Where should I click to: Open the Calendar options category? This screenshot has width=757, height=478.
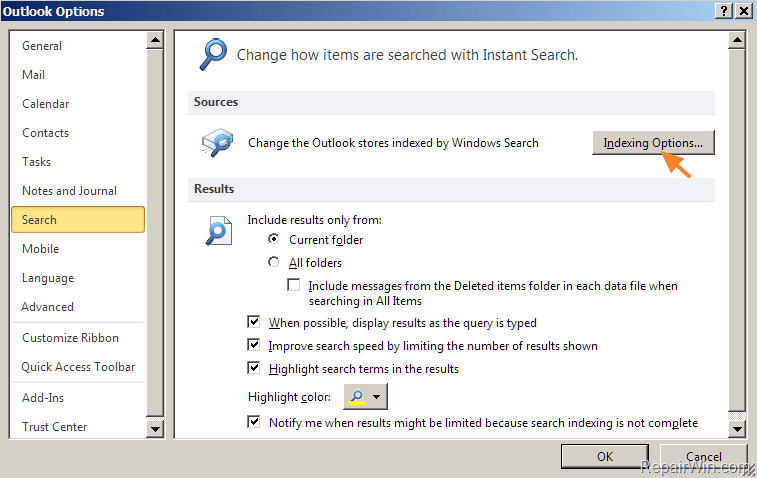coord(77,104)
